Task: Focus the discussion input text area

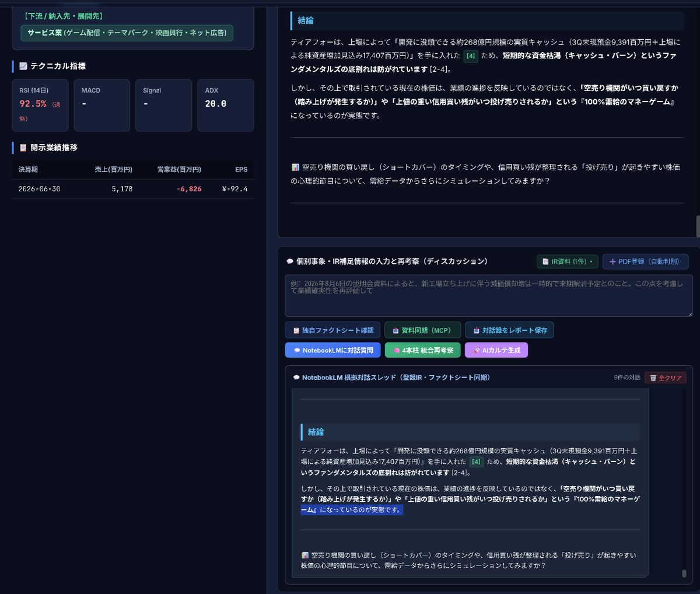Action: pyautogui.click(x=489, y=296)
